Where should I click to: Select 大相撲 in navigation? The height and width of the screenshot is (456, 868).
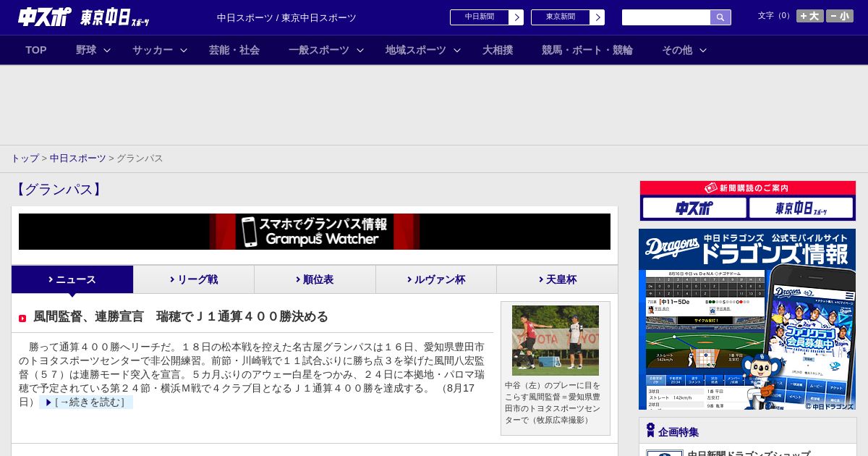498,50
